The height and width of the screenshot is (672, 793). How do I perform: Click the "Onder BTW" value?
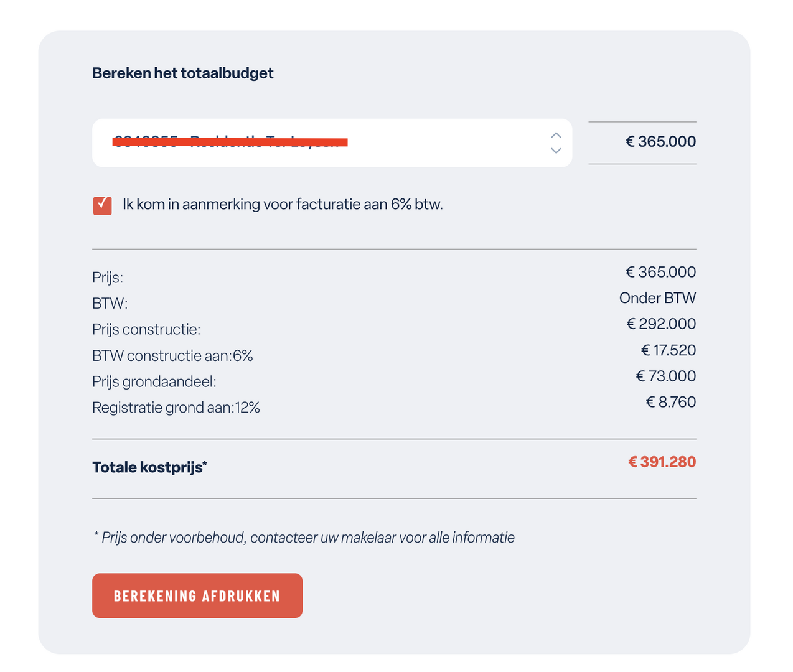pyautogui.click(x=657, y=298)
